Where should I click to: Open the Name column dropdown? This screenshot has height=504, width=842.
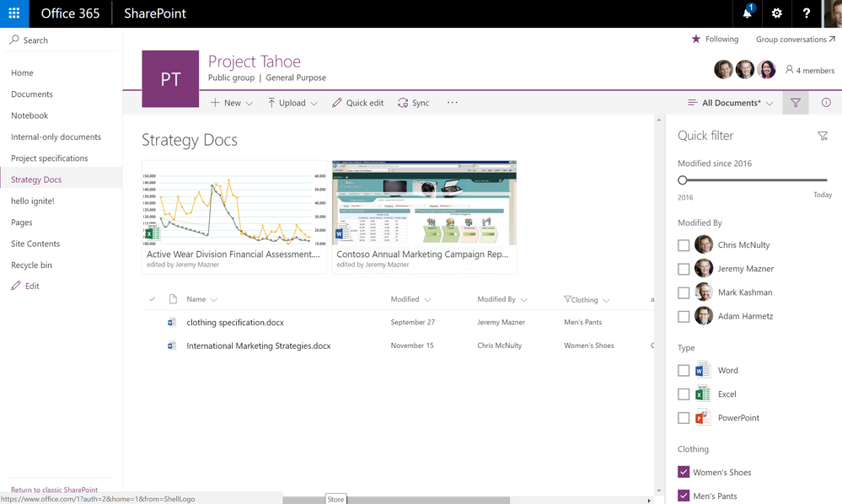tap(214, 299)
